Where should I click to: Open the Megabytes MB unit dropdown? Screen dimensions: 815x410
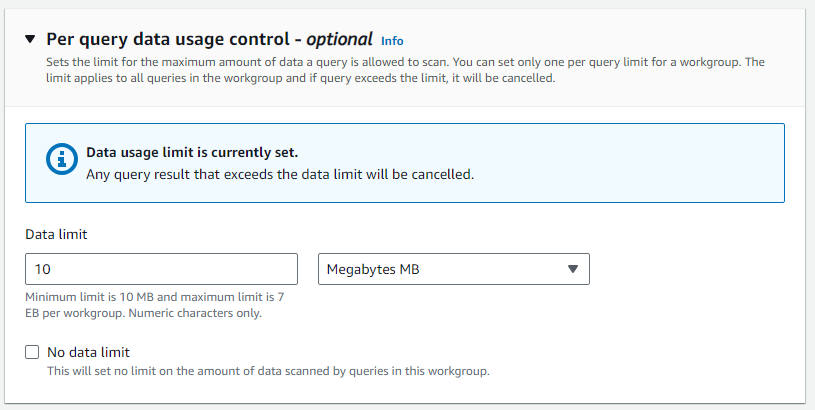point(453,269)
